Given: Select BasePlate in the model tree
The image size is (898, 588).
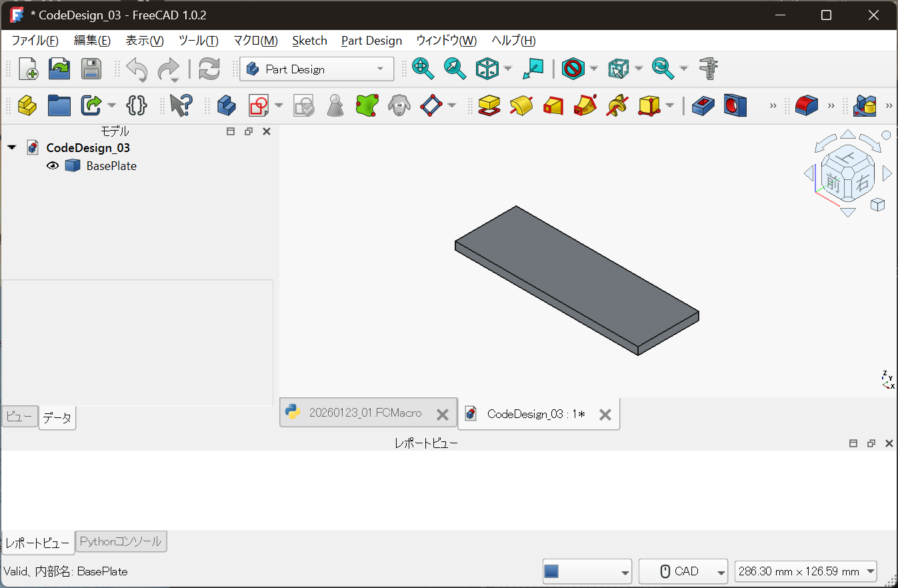Looking at the screenshot, I should pos(111,166).
